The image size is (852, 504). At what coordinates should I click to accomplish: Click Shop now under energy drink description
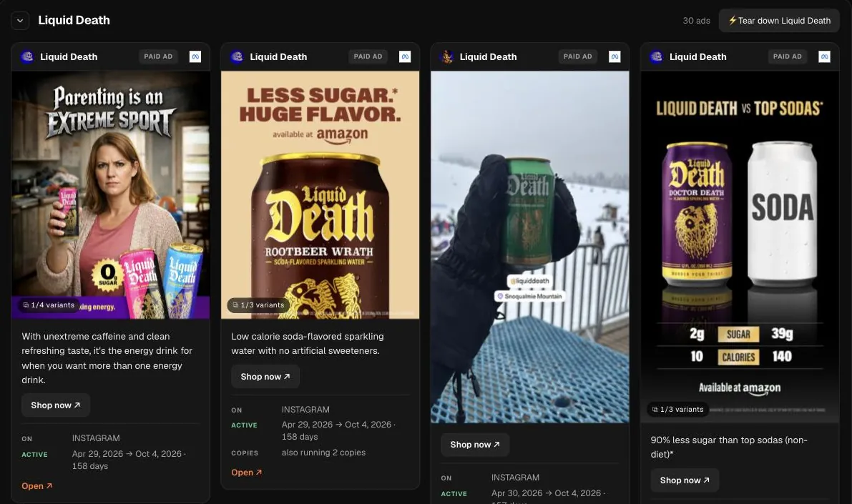[x=55, y=405]
